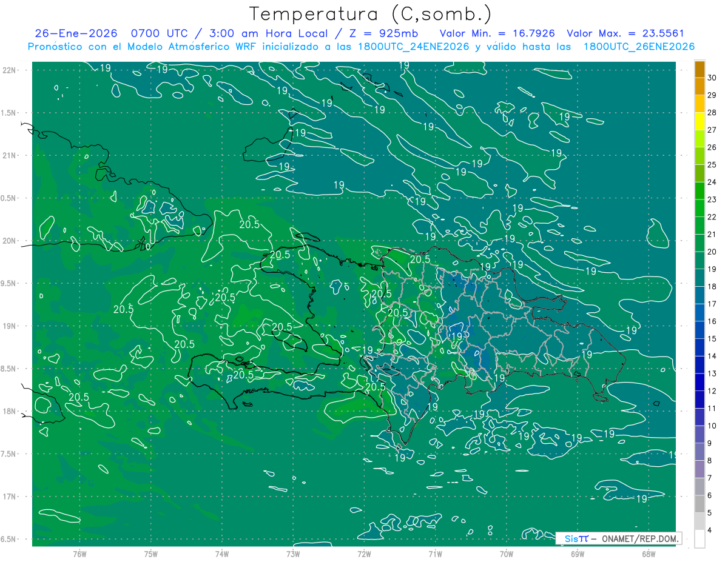
Task: Click the '70W' longitude label
Action: (x=507, y=554)
